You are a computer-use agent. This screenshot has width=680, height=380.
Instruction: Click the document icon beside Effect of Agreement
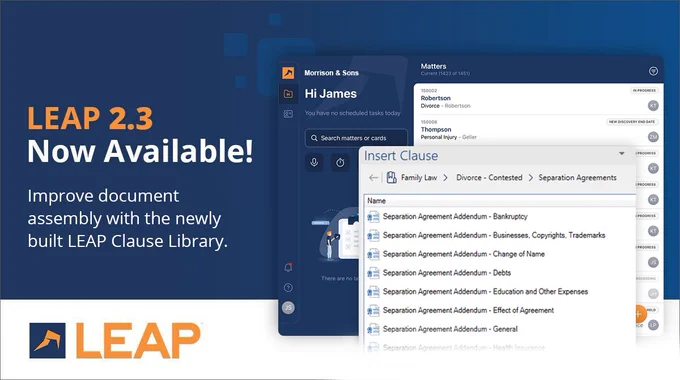click(373, 311)
